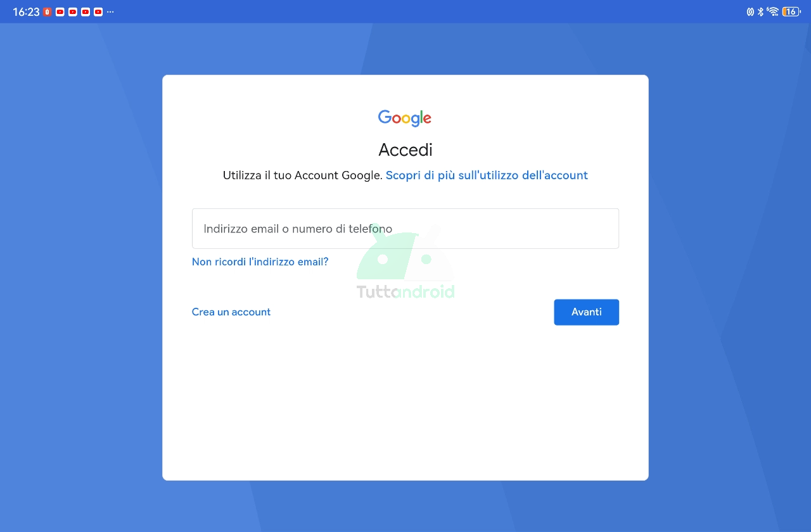
Task: Tap the 16:23 clock in status bar
Action: [26, 12]
